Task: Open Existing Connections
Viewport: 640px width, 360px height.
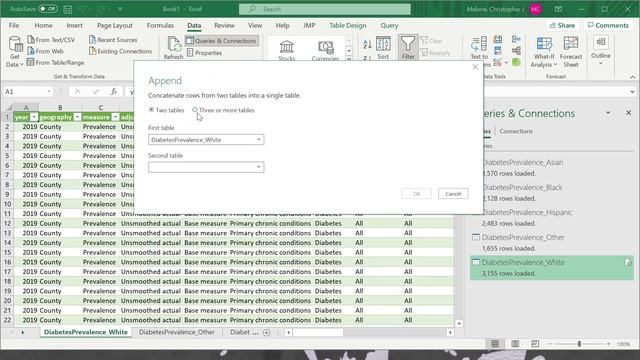Action: [120, 51]
